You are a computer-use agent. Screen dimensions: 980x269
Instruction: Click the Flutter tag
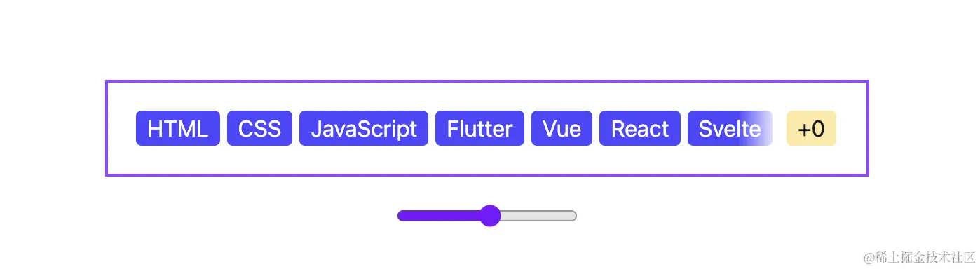point(479,128)
